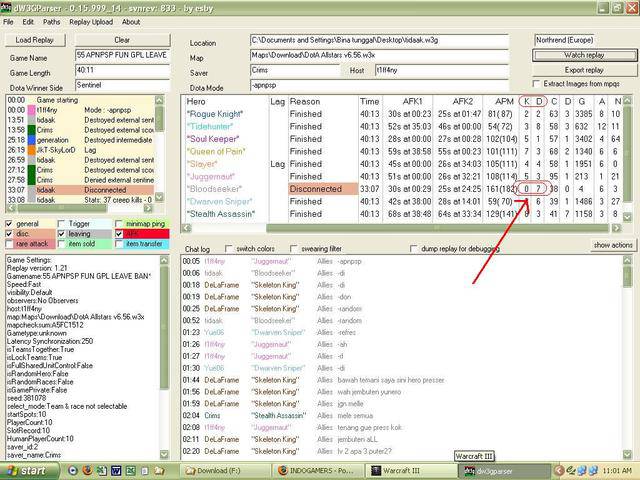Screen dimensions: 640x480
Task: Click the Dota Mode field showing -apnpsp
Action: point(379,85)
